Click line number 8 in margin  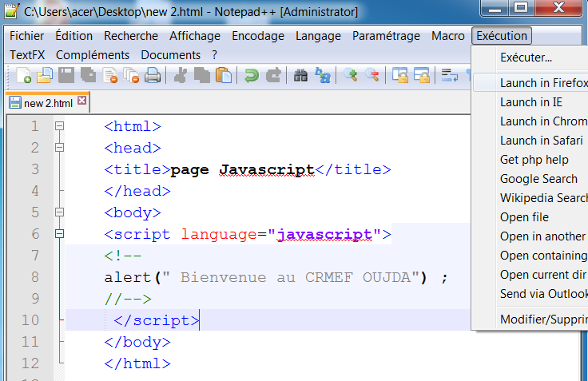35,276
